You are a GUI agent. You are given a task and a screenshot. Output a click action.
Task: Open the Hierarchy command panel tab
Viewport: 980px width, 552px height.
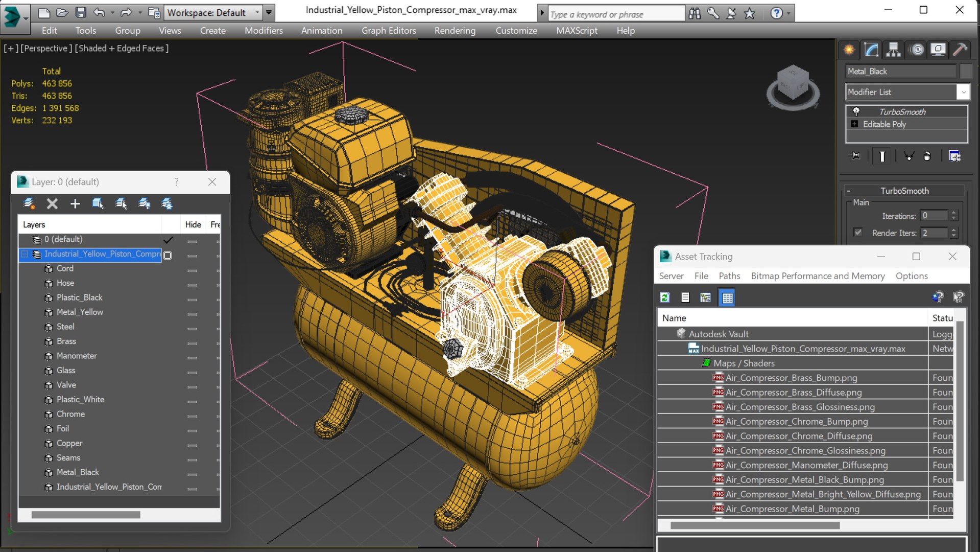point(893,50)
